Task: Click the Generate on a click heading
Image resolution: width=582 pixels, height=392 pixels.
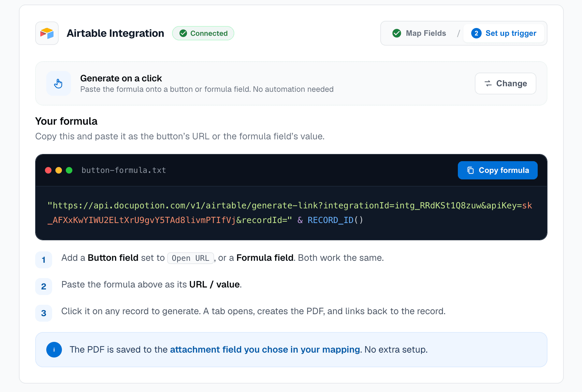Action: [121, 78]
